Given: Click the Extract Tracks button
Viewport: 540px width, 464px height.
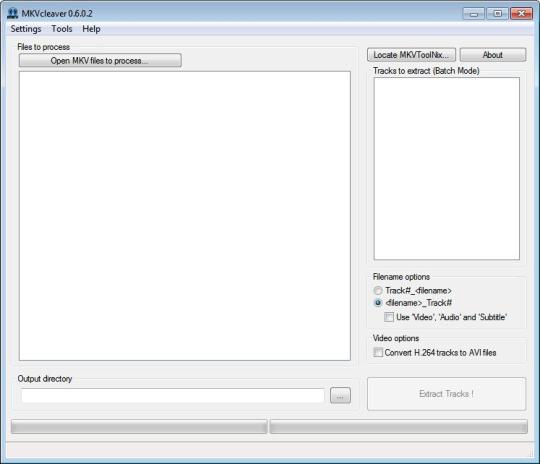Looking at the screenshot, I should tap(446, 394).
